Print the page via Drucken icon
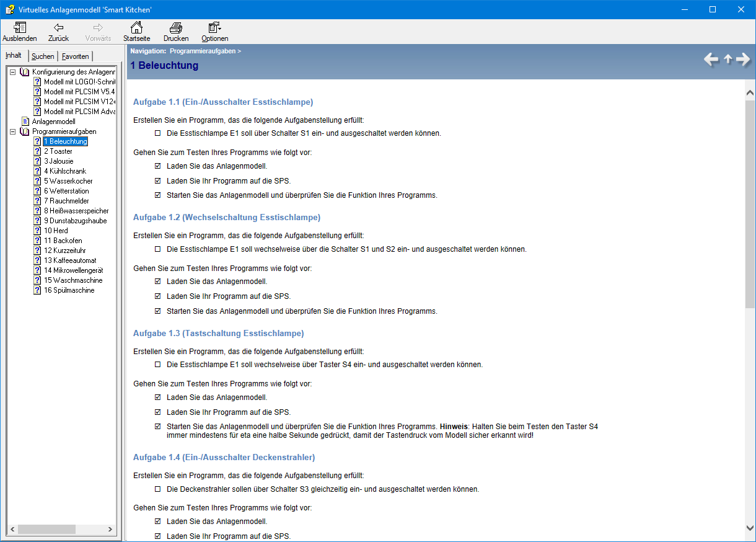 (x=176, y=28)
